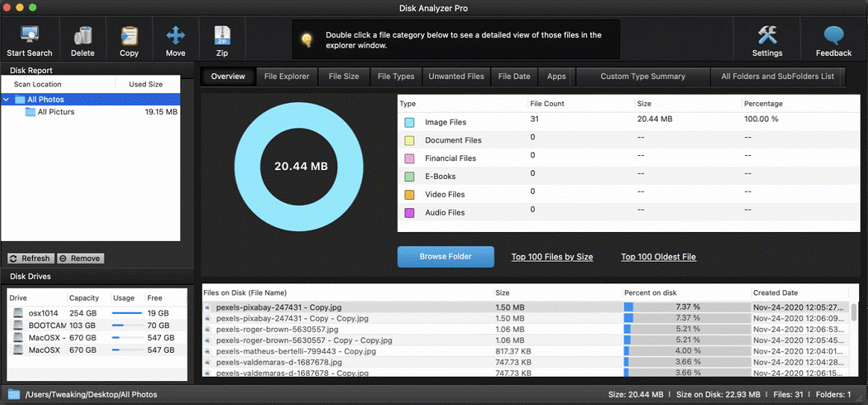Click the Copy clipboard icon

pos(129,36)
